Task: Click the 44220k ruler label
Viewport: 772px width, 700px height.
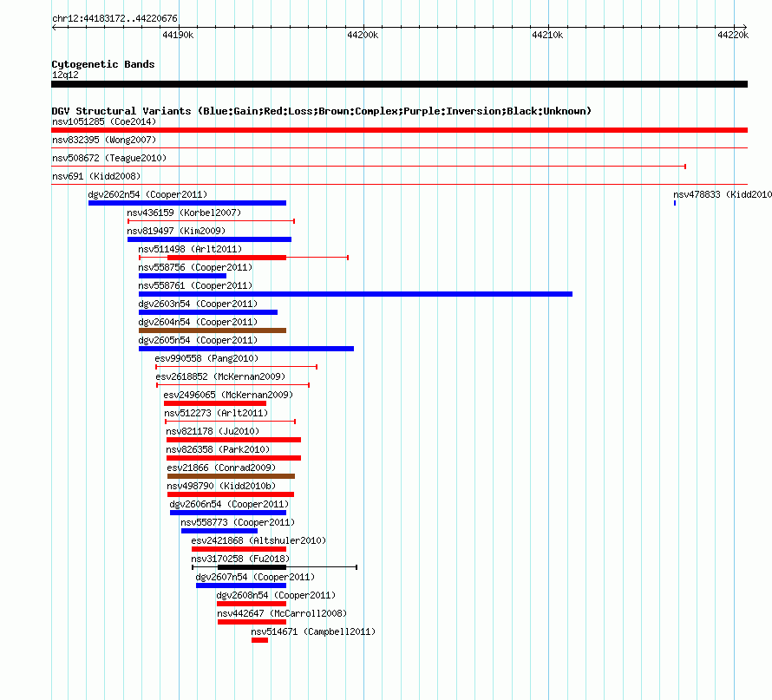Action: click(x=733, y=35)
